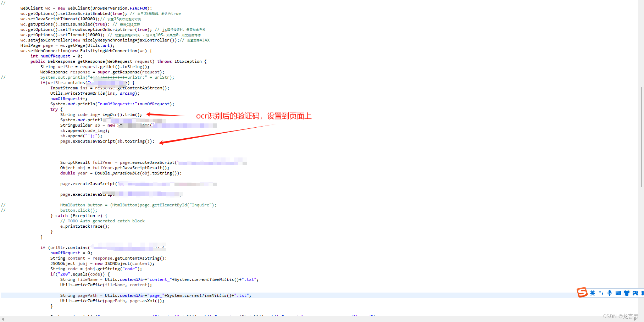Click the 'numOfRequest++;' line
Viewport: 644px width, 322px height.
click(69, 99)
